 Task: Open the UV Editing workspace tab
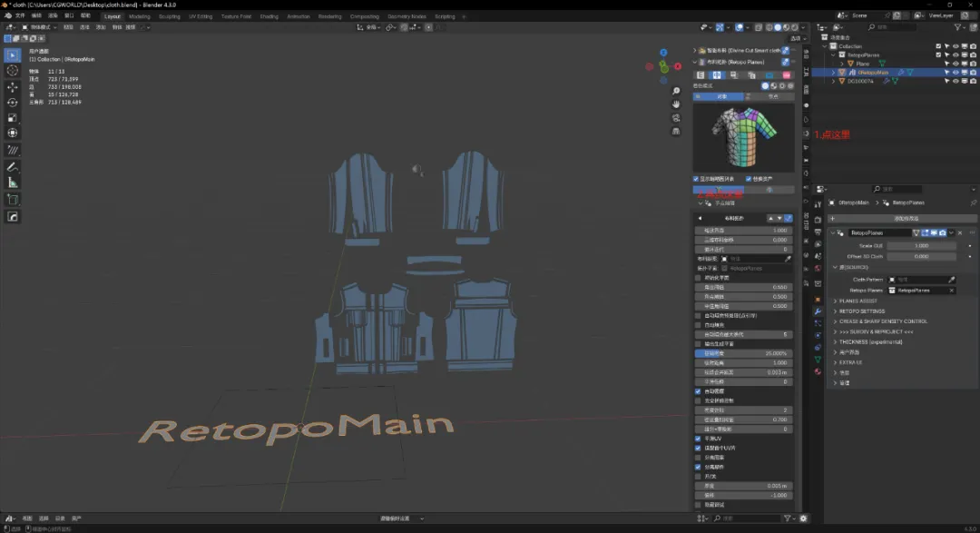click(200, 16)
